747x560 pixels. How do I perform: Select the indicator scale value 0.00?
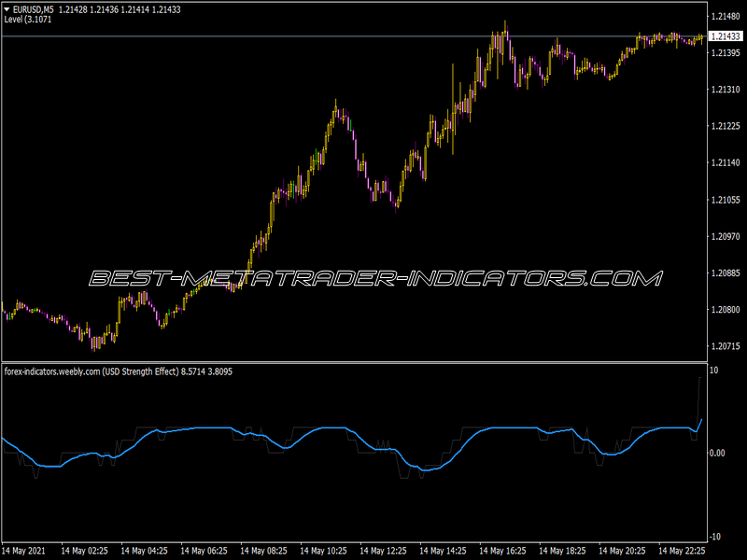click(x=717, y=453)
